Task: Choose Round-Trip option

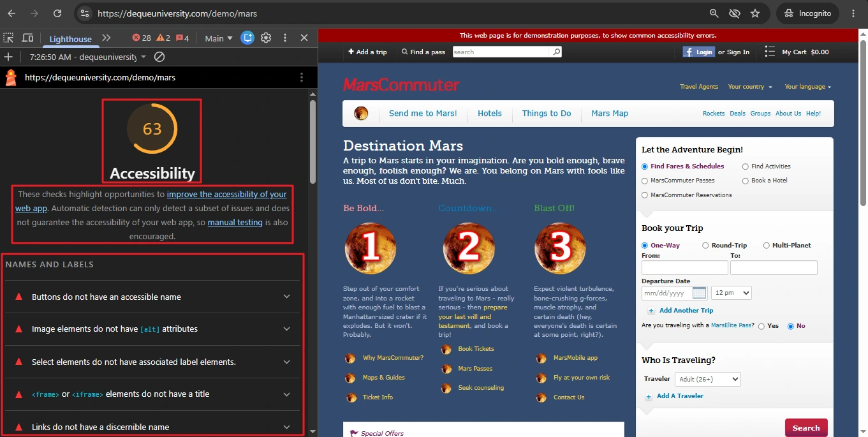Action: [705, 246]
